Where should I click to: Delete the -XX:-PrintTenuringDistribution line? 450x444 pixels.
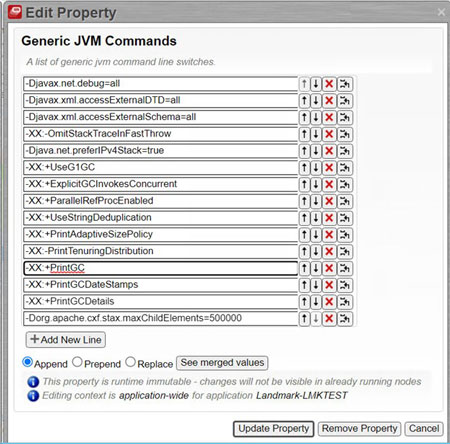[329, 252]
